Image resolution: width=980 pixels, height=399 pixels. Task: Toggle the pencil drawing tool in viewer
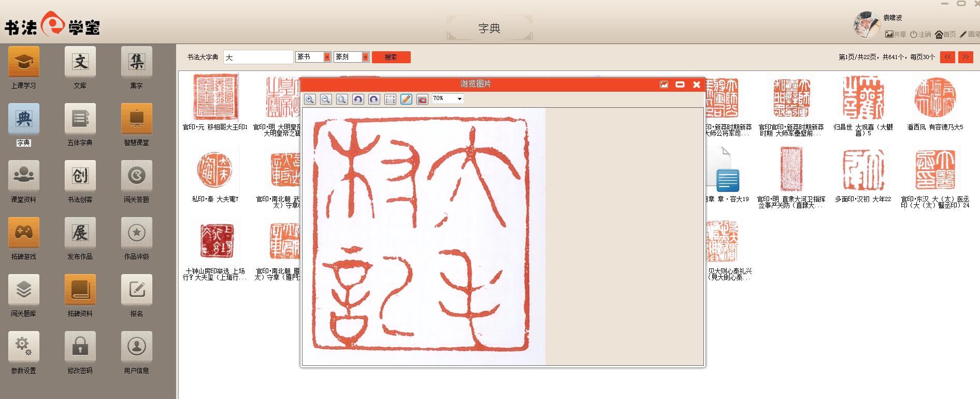[406, 99]
